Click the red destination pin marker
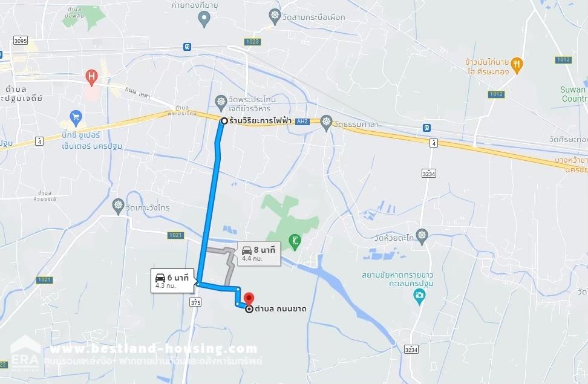The width and height of the screenshot is (588, 384). pos(249,299)
